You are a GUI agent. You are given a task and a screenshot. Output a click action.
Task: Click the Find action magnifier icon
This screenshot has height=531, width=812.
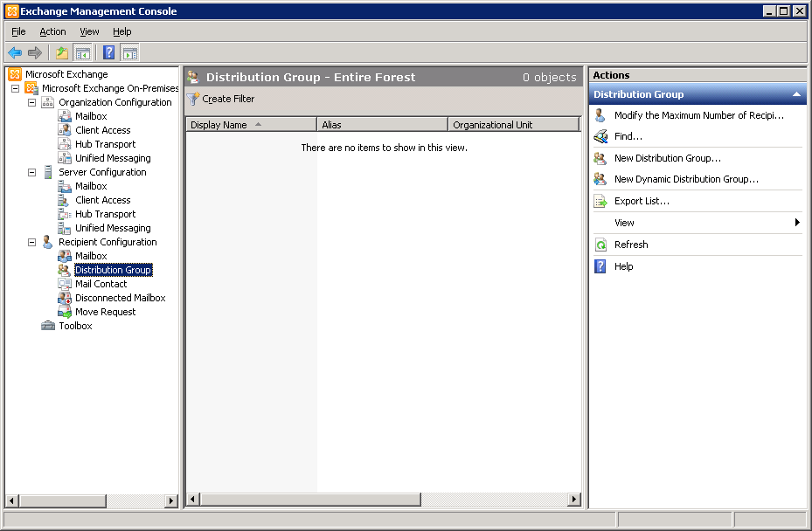click(600, 136)
